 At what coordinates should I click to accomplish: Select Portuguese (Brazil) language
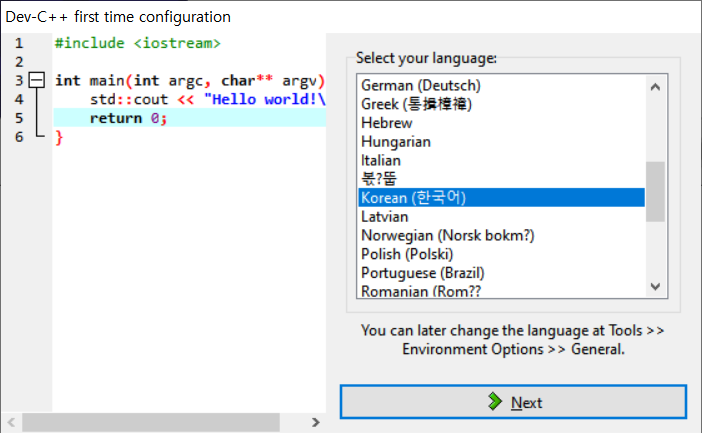click(x=501, y=273)
